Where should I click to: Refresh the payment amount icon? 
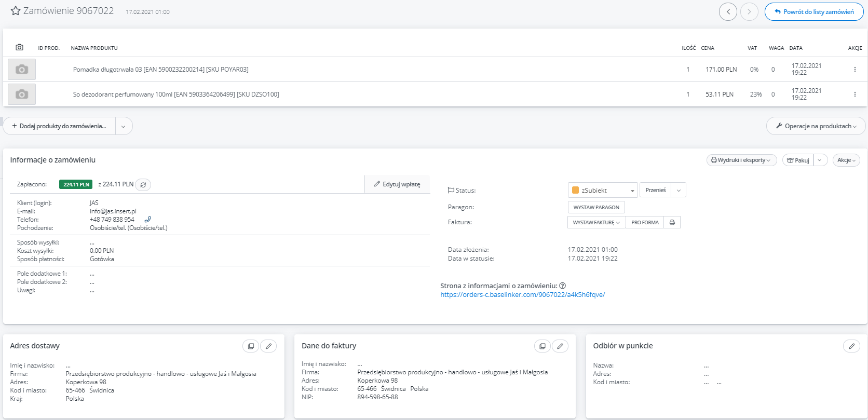point(143,184)
